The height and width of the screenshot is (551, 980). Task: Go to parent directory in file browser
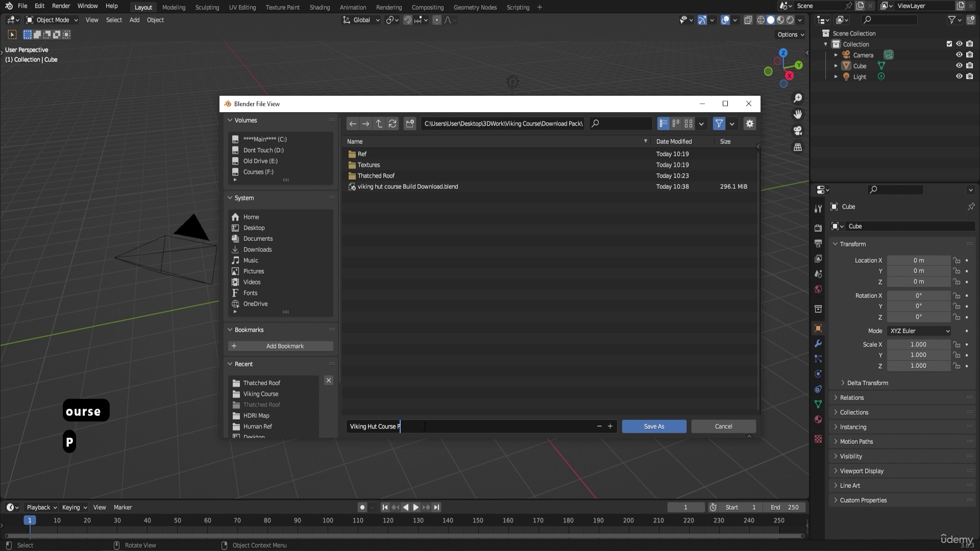(x=379, y=123)
